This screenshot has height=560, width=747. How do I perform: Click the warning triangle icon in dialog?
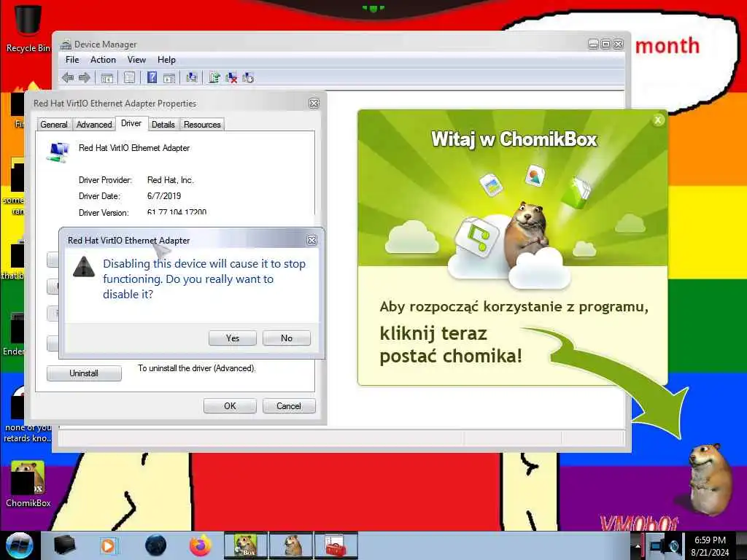coord(85,267)
